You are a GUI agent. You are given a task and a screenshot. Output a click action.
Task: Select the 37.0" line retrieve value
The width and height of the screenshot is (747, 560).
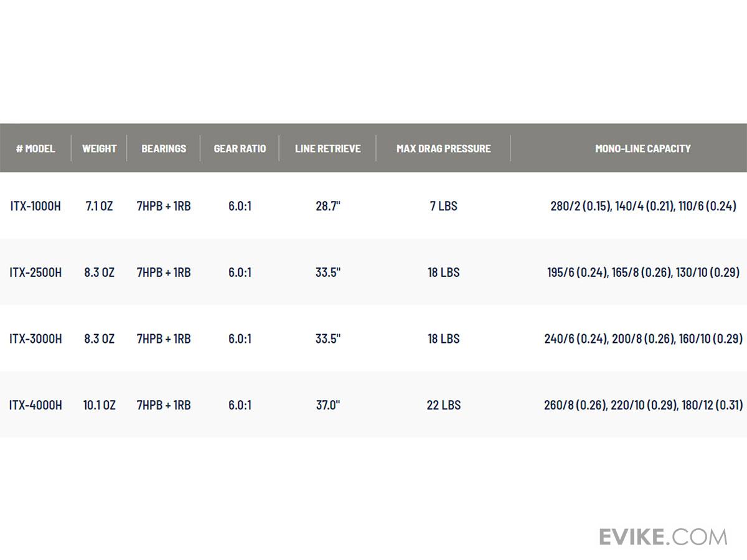point(327,405)
